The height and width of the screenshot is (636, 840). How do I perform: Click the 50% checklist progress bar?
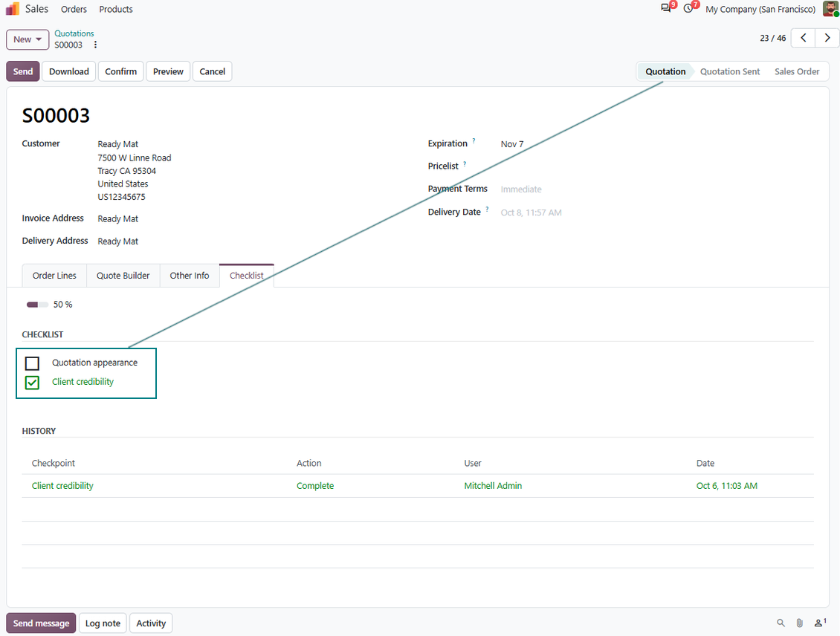coord(37,305)
